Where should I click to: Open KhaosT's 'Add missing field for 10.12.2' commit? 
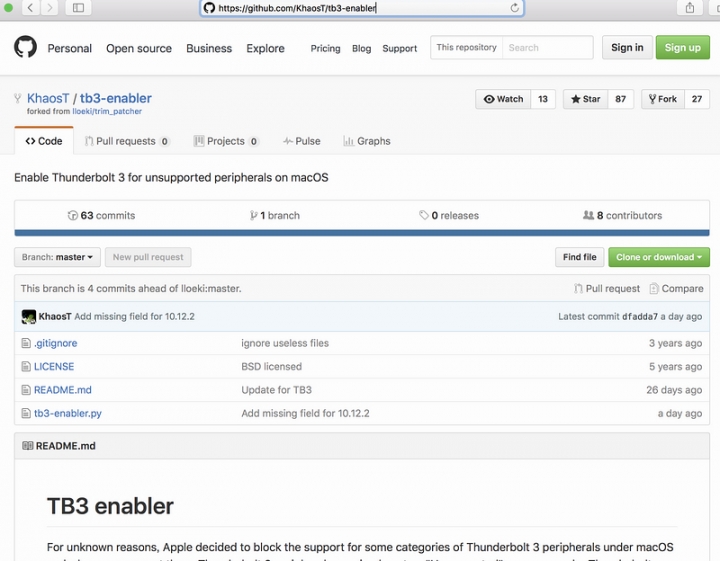[135, 316]
